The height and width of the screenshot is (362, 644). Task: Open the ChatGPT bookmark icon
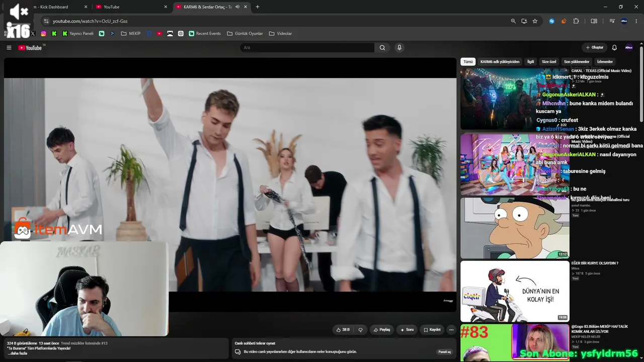pos(181,34)
